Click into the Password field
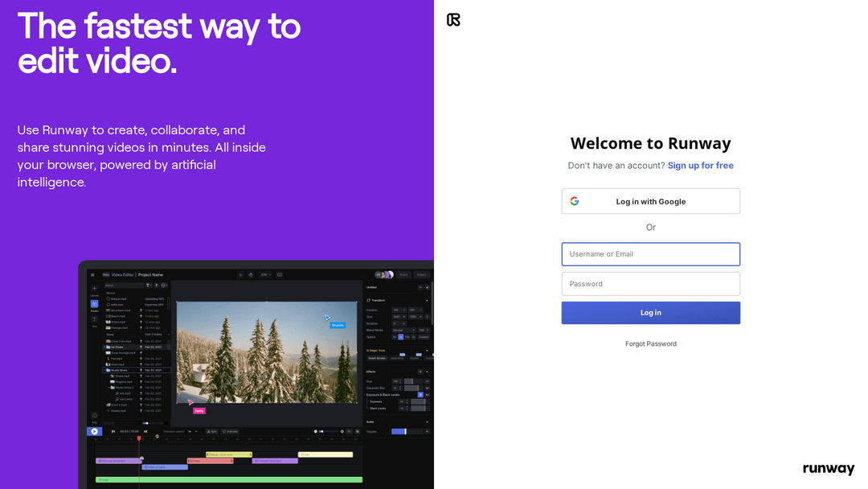Screen dimensions: 868x489 point(650,284)
